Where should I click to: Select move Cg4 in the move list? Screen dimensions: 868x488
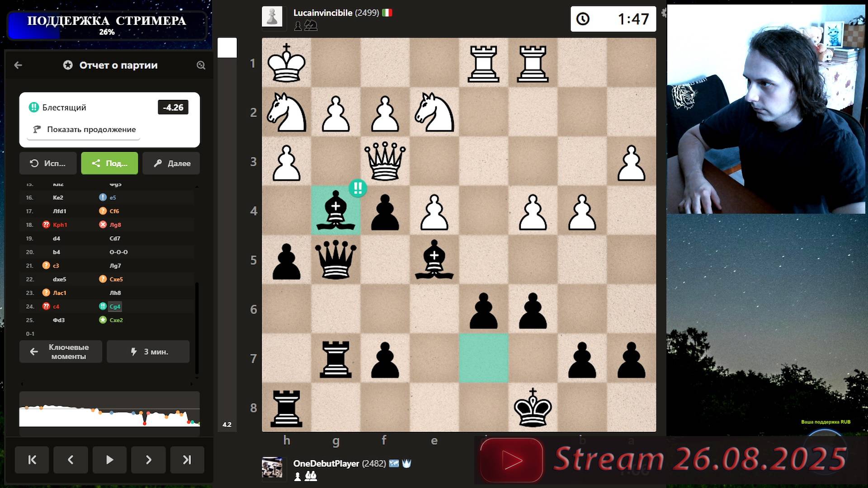tap(115, 306)
